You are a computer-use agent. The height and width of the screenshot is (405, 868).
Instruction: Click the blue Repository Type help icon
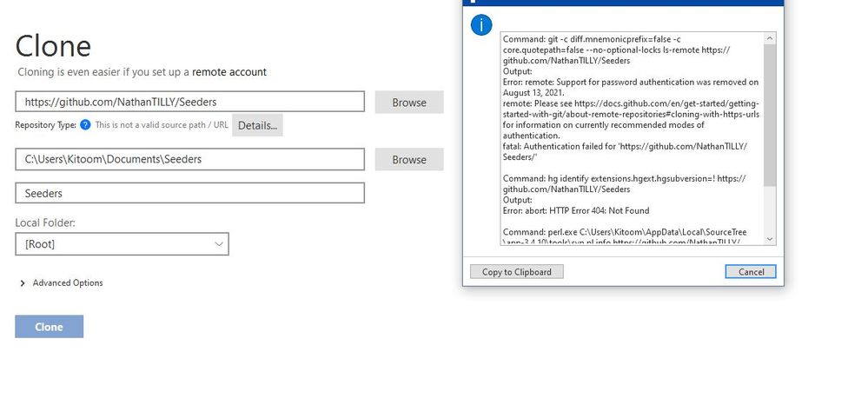tap(85, 124)
